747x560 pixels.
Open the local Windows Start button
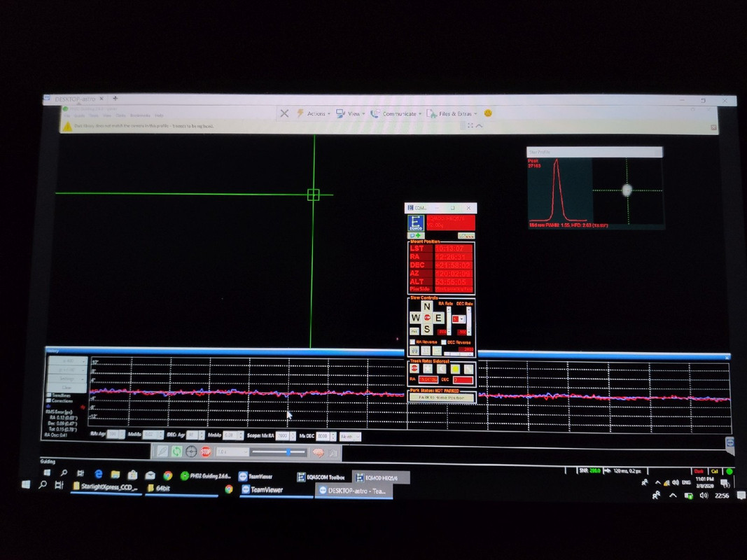click(x=26, y=485)
